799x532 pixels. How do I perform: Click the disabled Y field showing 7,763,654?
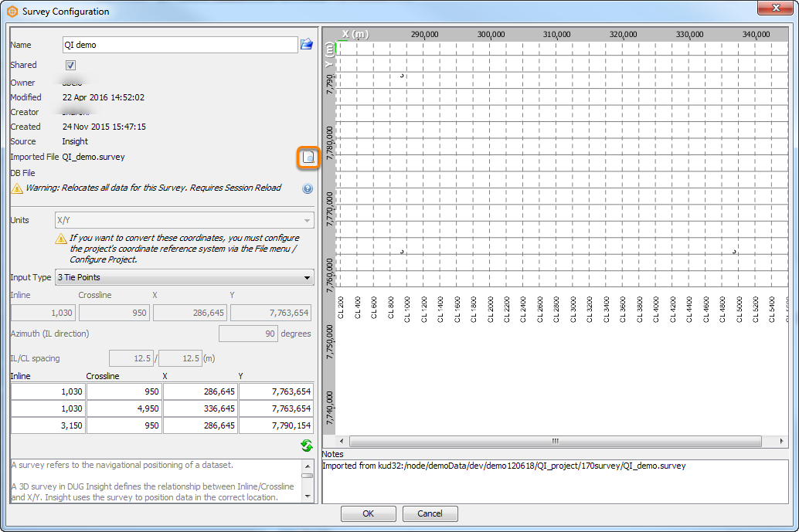click(x=270, y=313)
